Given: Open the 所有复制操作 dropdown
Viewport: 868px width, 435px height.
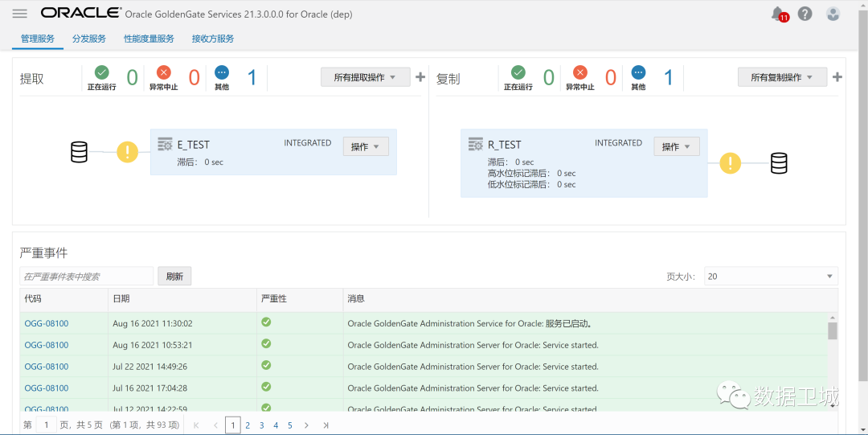Looking at the screenshot, I should click(x=782, y=77).
